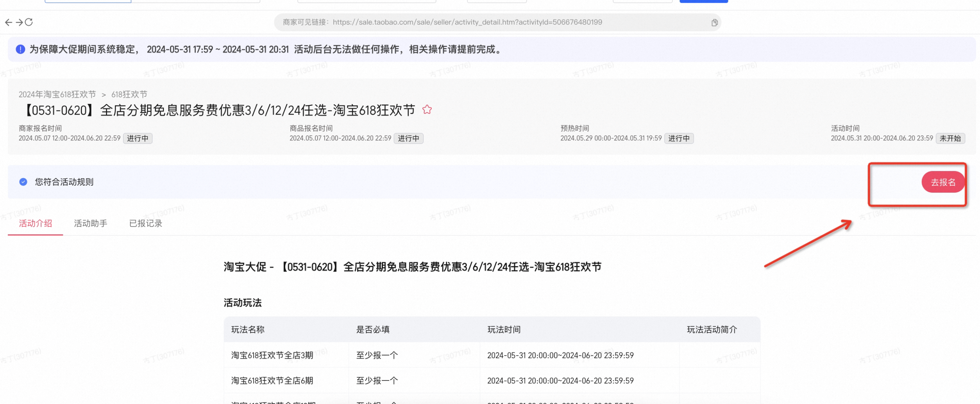Screen dimensions: 980x404
Task: Reload the page with refresh icon
Action: click(x=29, y=22)
